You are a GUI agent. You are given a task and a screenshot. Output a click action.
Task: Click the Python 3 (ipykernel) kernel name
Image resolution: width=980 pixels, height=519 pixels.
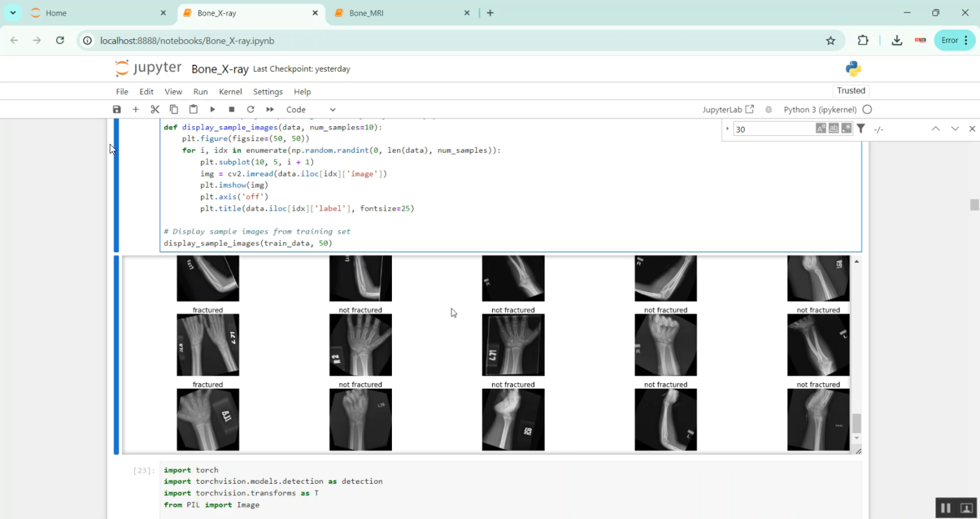click(820, 110)
